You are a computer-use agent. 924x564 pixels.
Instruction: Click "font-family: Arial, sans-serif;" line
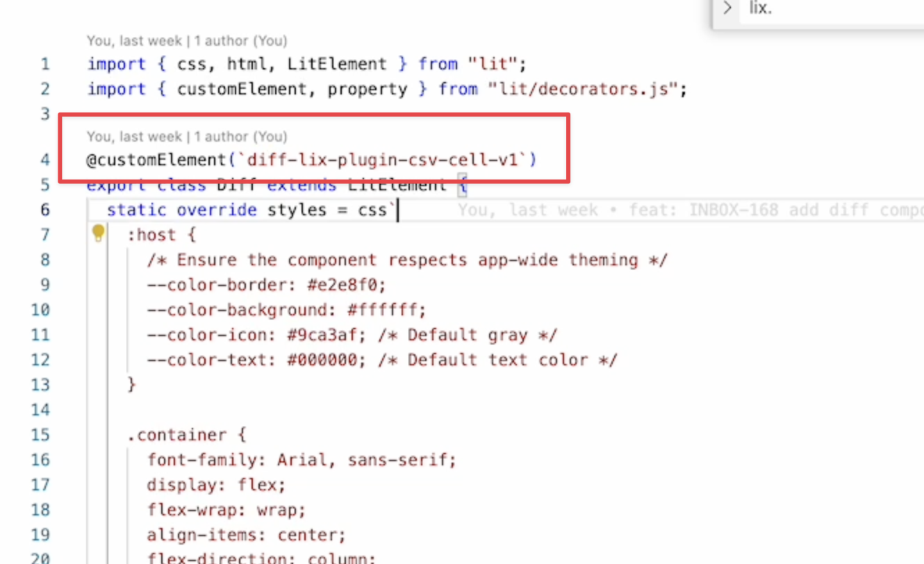click(302, 460)
